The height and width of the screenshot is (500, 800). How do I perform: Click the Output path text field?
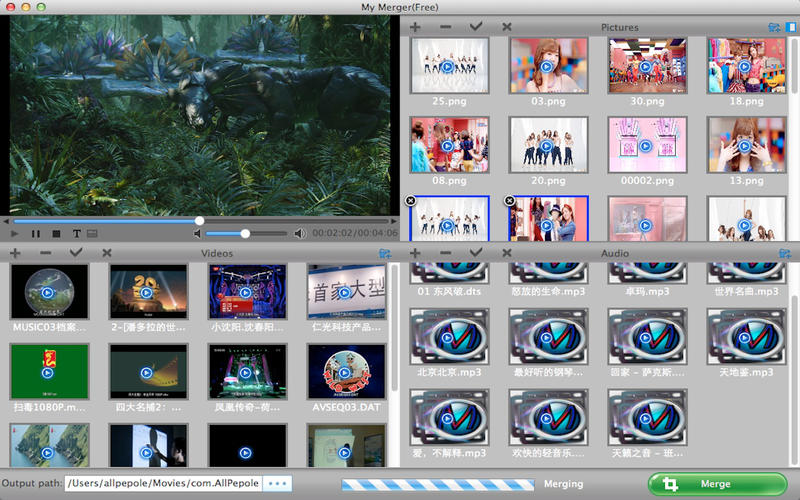pyautogui.click(x=163, y=484)
